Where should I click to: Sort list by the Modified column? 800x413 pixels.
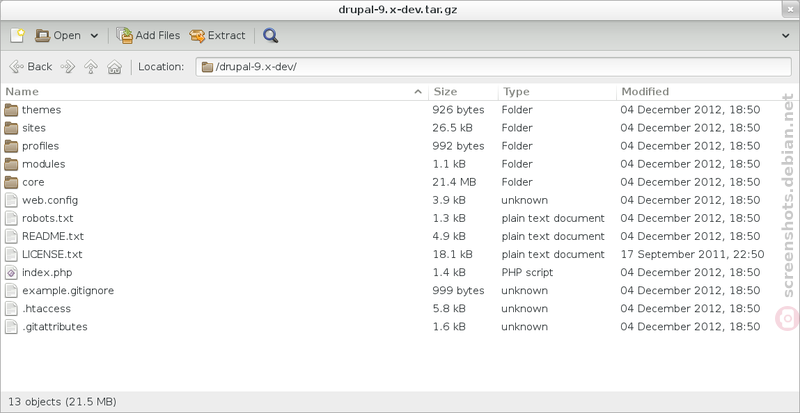(x=707, y=92)
